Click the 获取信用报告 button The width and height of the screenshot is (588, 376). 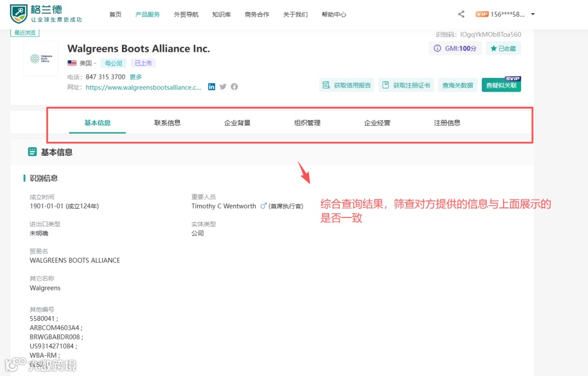[x=346, y=85]
